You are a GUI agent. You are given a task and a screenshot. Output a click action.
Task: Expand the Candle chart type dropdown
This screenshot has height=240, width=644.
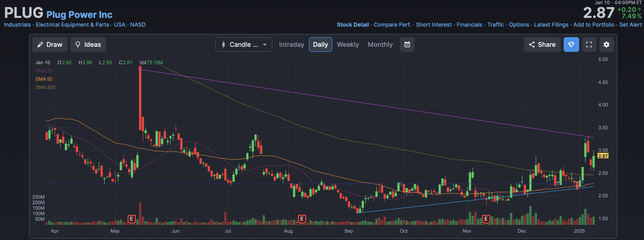(244, 45)
